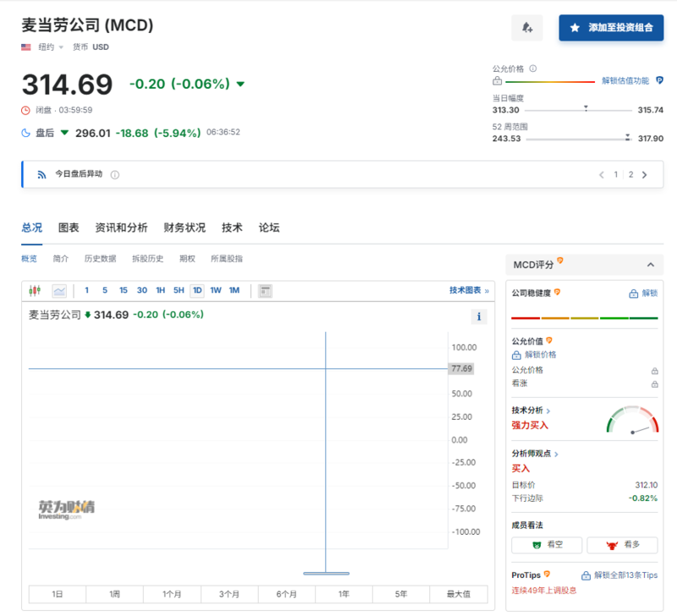This screenshot has height=616, width=677.
Task: Open the 财务状况 tab
Action: pyautogui.click(x=184, y=228)
